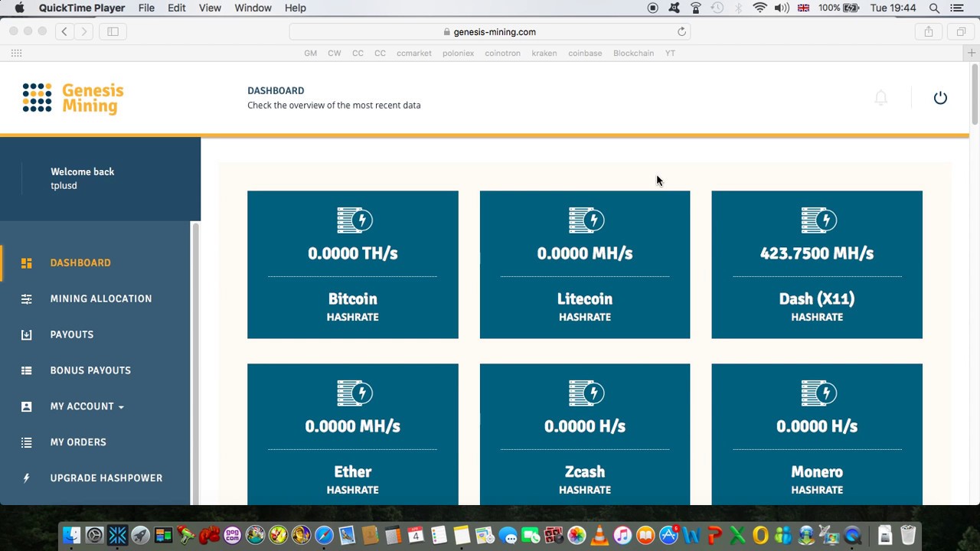Go forward to the next page

84,31
